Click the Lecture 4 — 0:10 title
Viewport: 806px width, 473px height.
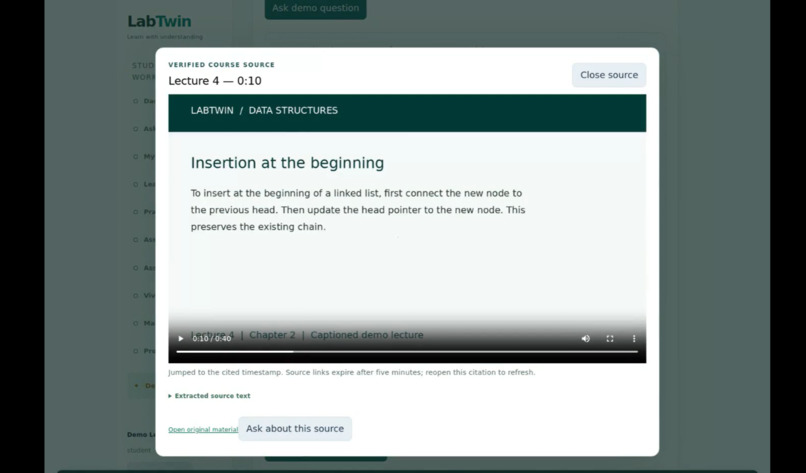215,81
